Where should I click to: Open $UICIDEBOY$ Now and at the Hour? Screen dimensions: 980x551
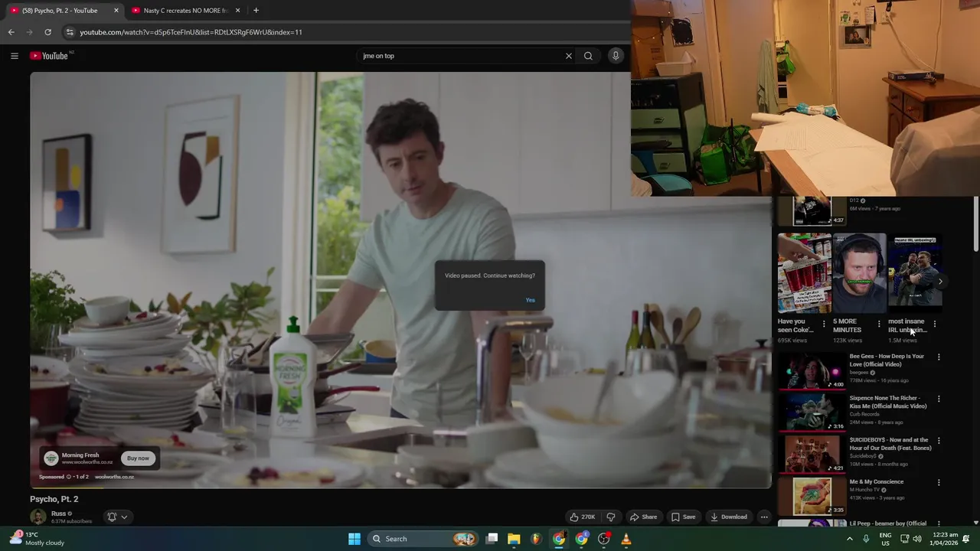click(x=890, y=444)
